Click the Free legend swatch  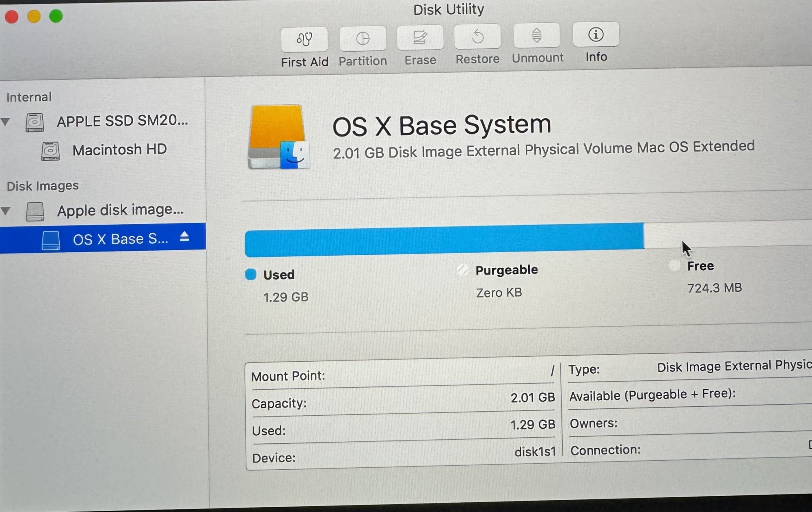tap(674, 266)
